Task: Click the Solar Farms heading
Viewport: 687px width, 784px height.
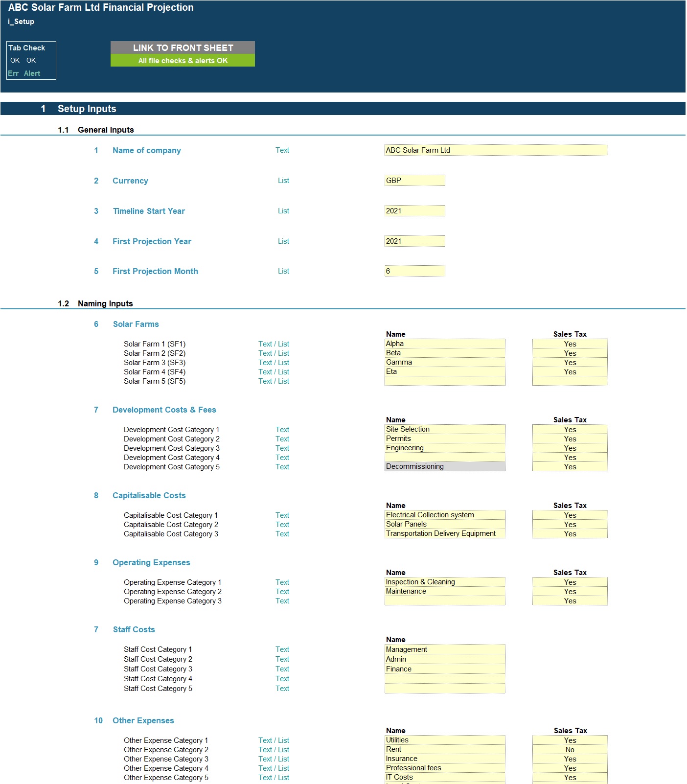Action: pyautogui.click(x=136, y=324)
